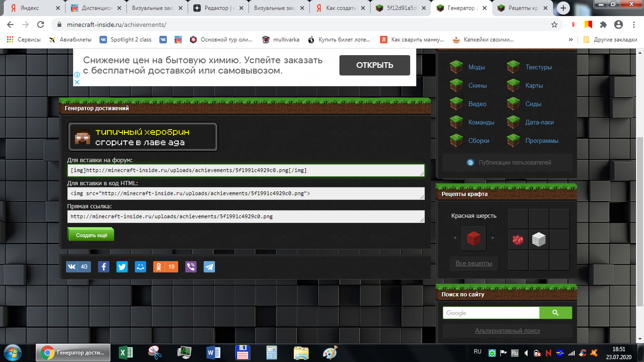This screenshot has height=362, width=644.
Task: Share via Telegram icon
Action: click(209, 267)
